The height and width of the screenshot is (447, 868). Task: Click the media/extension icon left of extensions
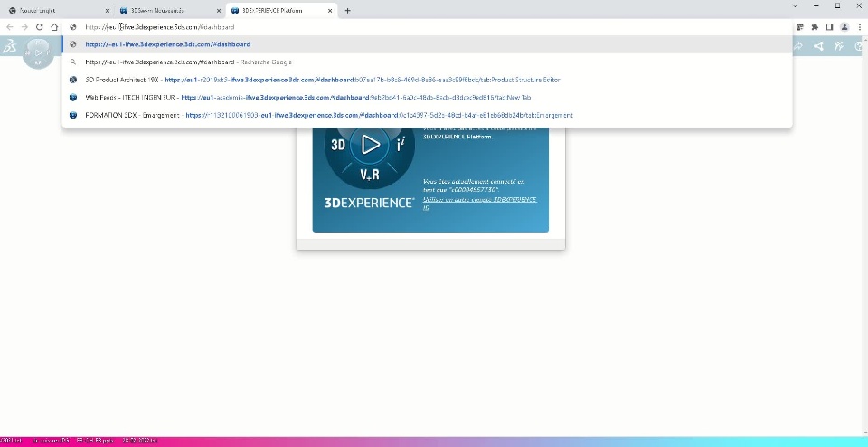pos(800,26)
